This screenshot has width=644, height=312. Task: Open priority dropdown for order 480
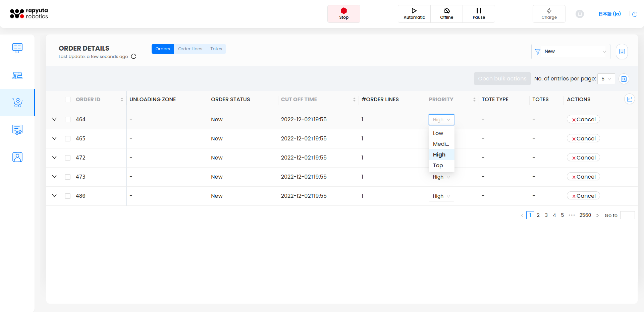point(441,196)
